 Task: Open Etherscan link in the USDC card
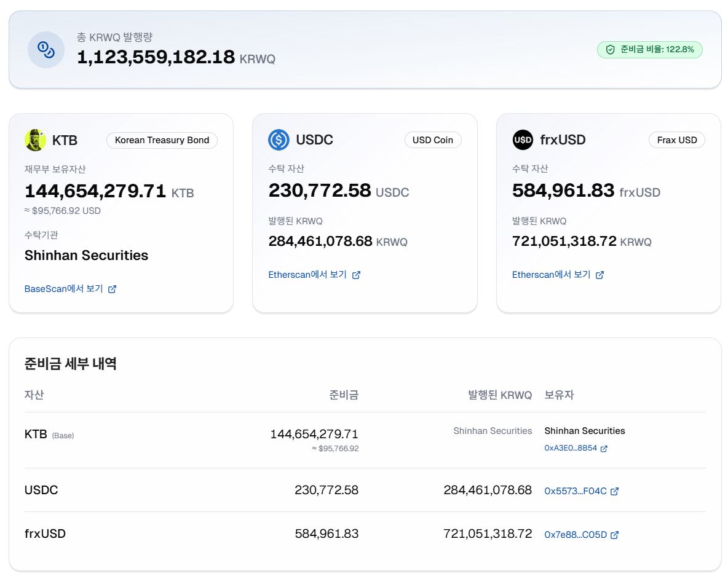tap(307, 275)
